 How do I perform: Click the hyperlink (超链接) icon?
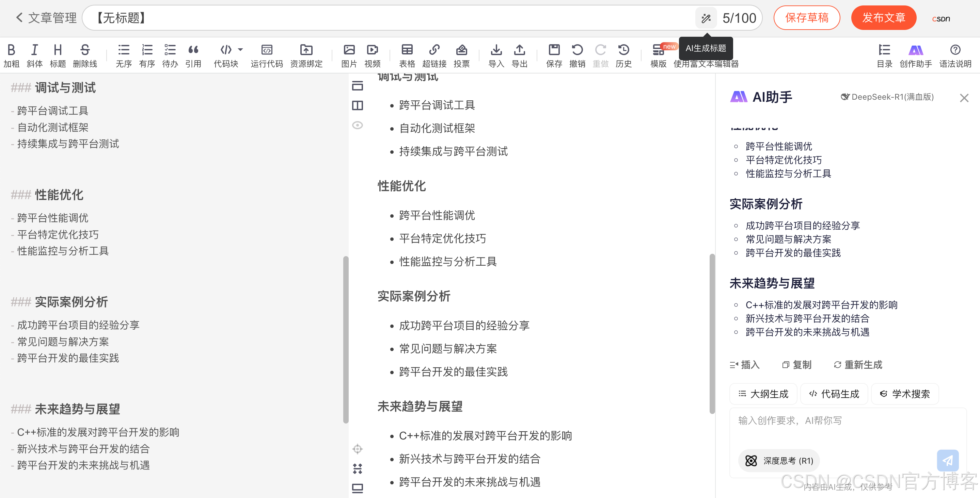coord(434,50)
